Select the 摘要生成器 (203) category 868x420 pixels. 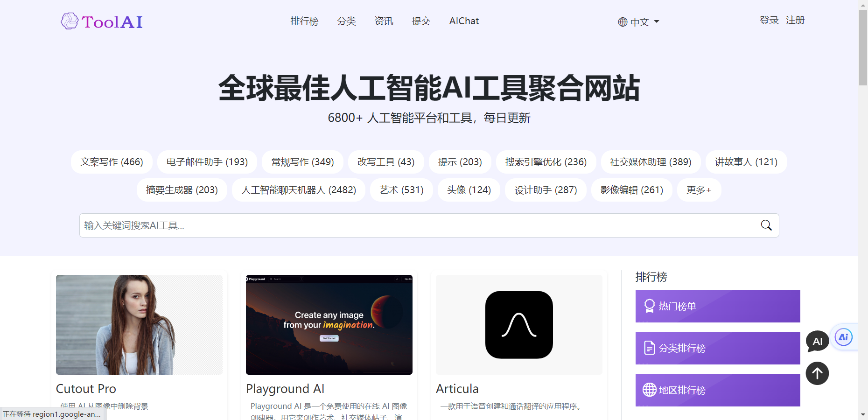tap(182, 190)
